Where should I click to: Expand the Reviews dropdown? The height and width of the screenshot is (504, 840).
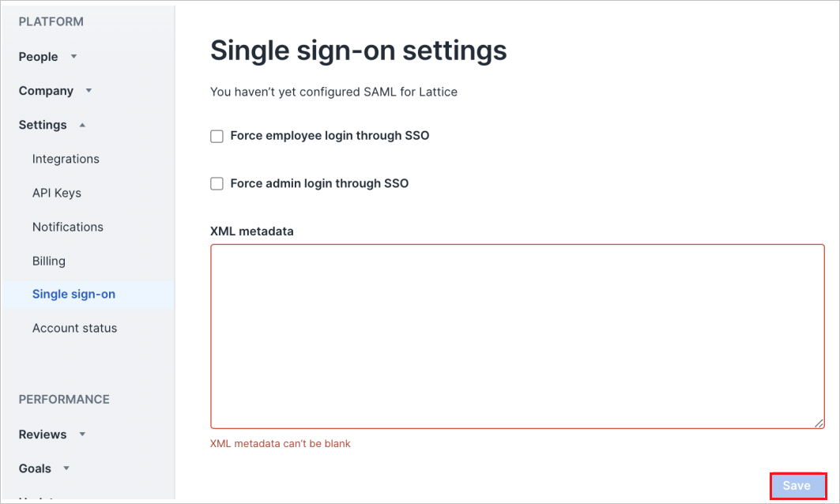pyautogui.click(x=81, y=434)
